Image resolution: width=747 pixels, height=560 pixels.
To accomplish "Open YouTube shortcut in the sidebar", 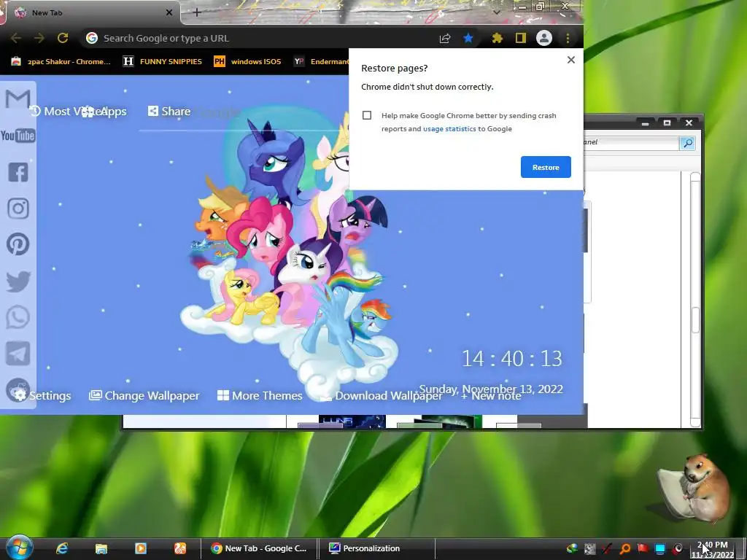I will coord(18,136).
